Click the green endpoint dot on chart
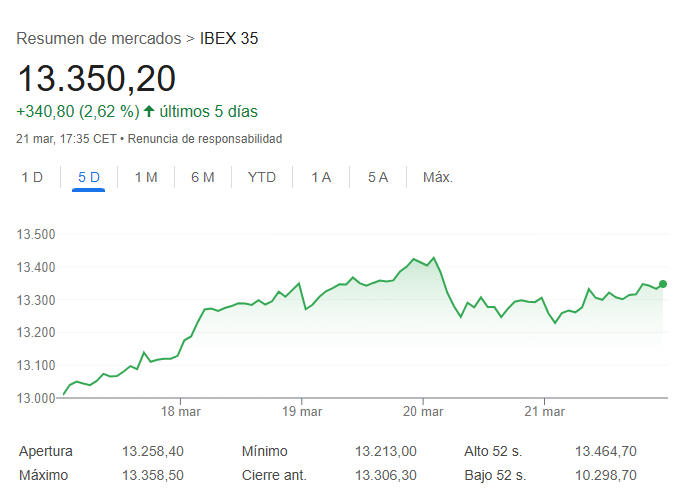 (x=663, y=284)
